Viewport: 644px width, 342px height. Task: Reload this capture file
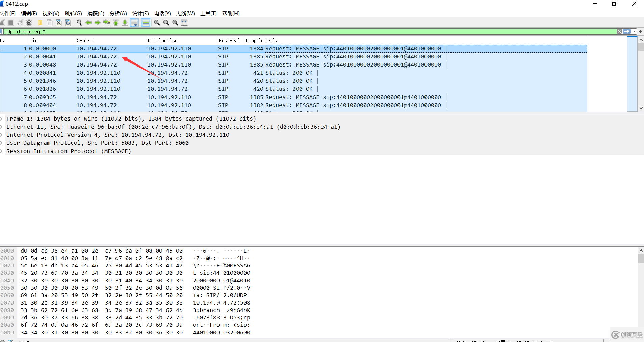68,23
